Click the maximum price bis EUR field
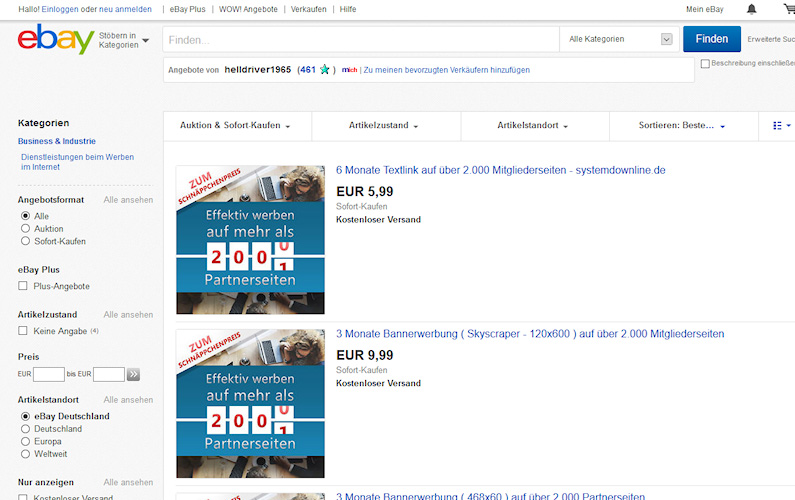This screenshot has height=500, width=795. 109,374
